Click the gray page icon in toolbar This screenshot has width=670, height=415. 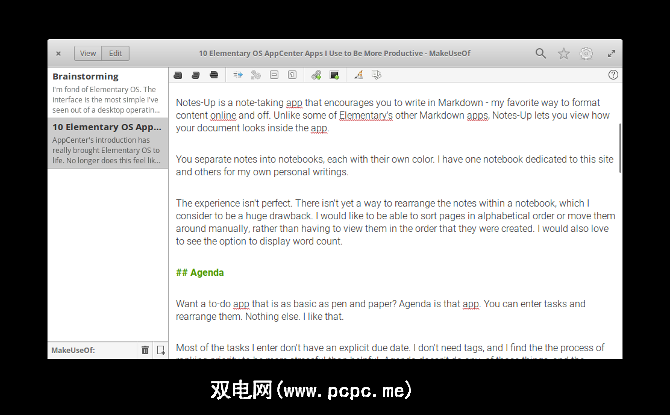coord(376,75)
